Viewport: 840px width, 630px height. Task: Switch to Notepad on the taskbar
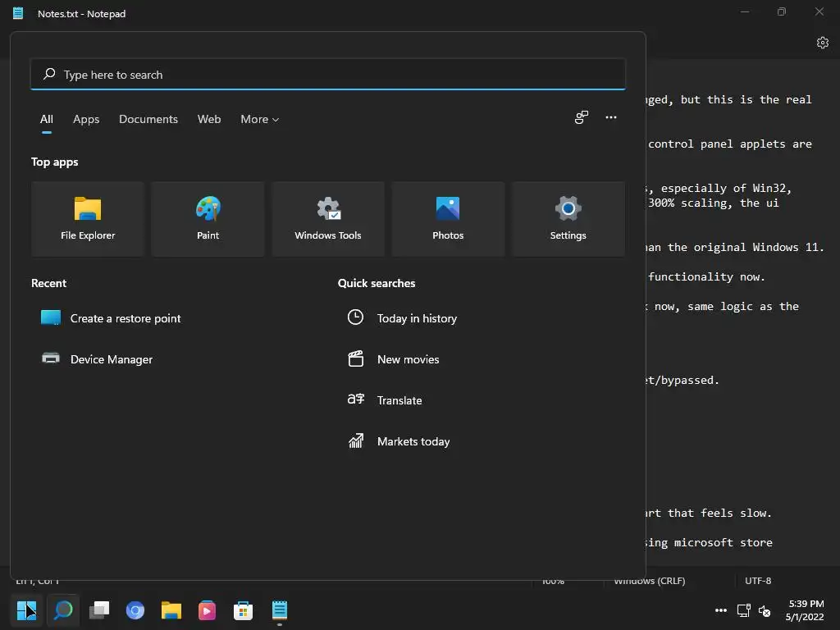(280, 610)
